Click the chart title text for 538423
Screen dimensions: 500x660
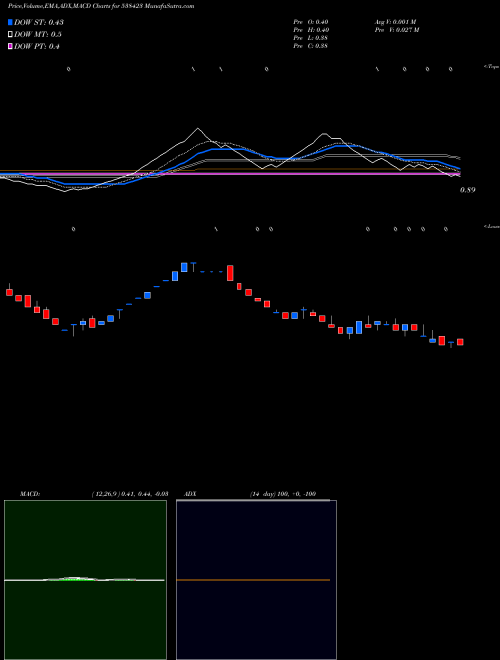click(x=101, y=6)
